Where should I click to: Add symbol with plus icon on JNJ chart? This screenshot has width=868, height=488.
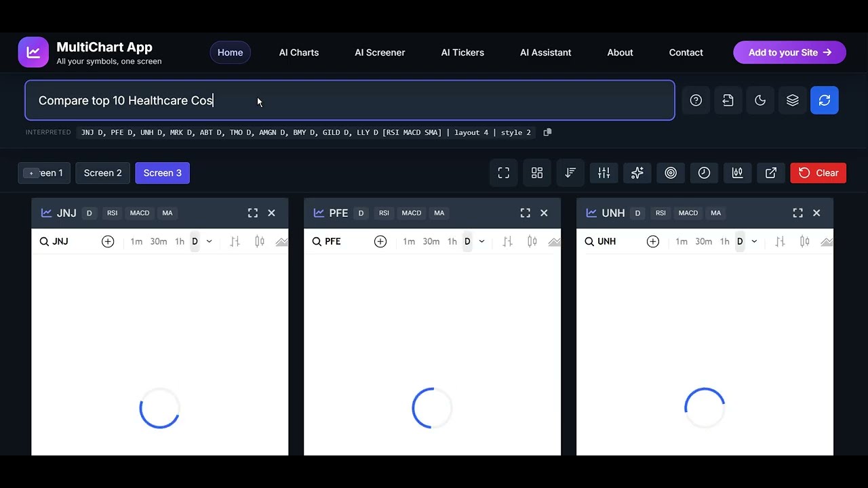[108, 241]
